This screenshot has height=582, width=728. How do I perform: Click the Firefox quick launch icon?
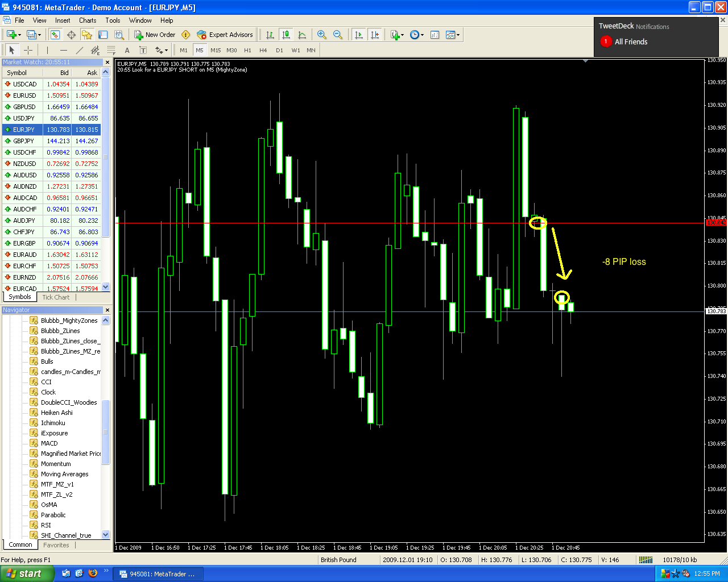93,573
